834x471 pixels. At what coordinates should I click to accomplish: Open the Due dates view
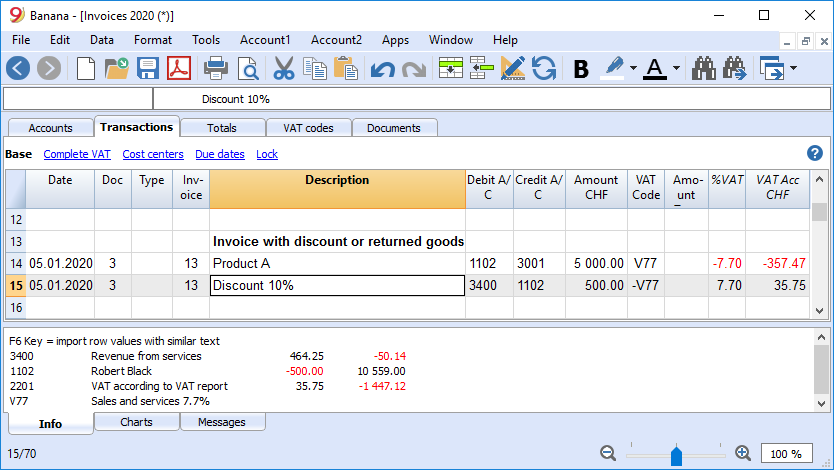[x=220, y=154]
